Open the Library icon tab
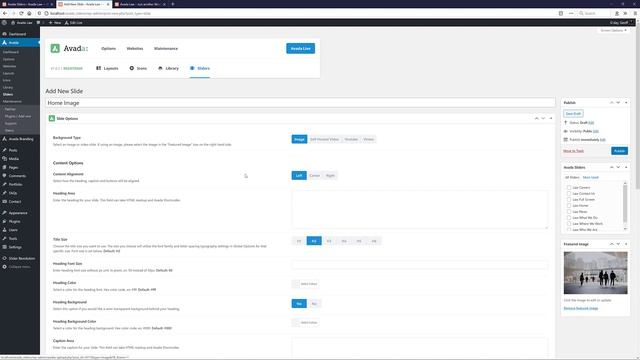This screenshot has height=360, width=640. [x=168, y=68]
